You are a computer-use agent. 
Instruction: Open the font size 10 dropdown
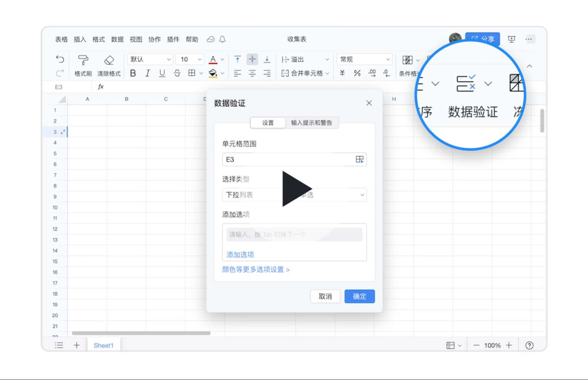pos(190,59)
